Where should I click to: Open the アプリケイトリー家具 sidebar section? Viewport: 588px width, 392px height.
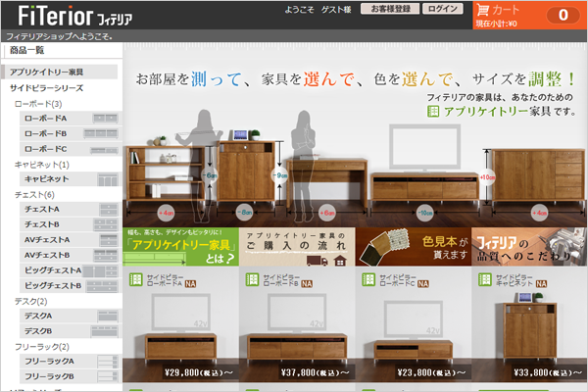(47, 72)
